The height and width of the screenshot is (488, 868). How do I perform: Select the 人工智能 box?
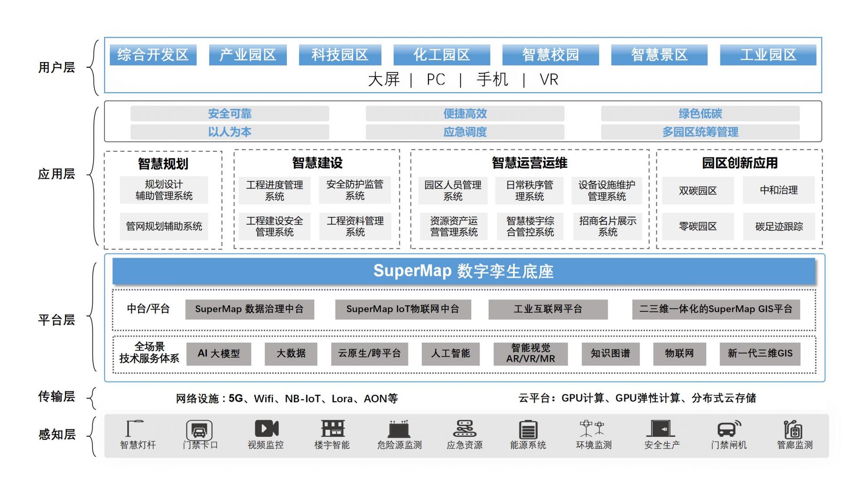click(x=450, y=354)
